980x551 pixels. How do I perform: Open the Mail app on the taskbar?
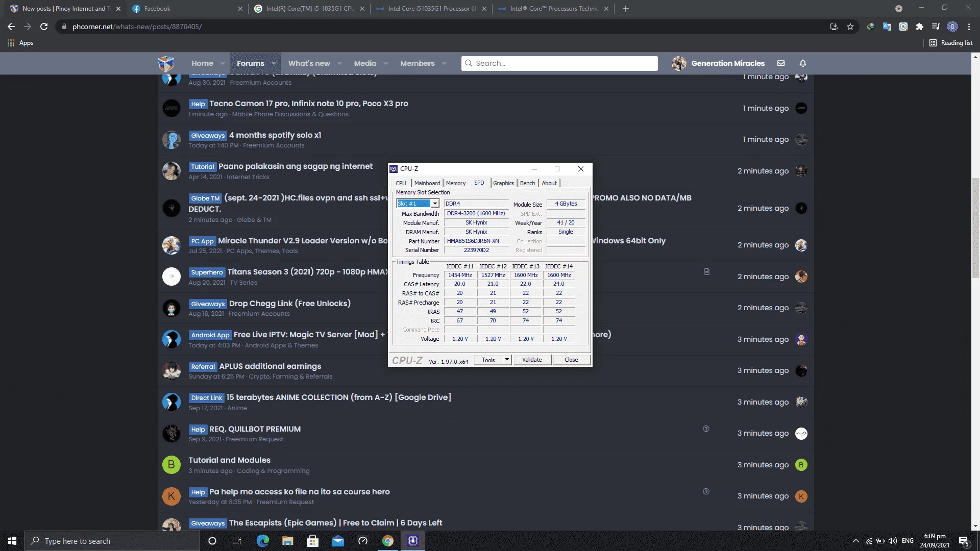[x=338, y=541]
